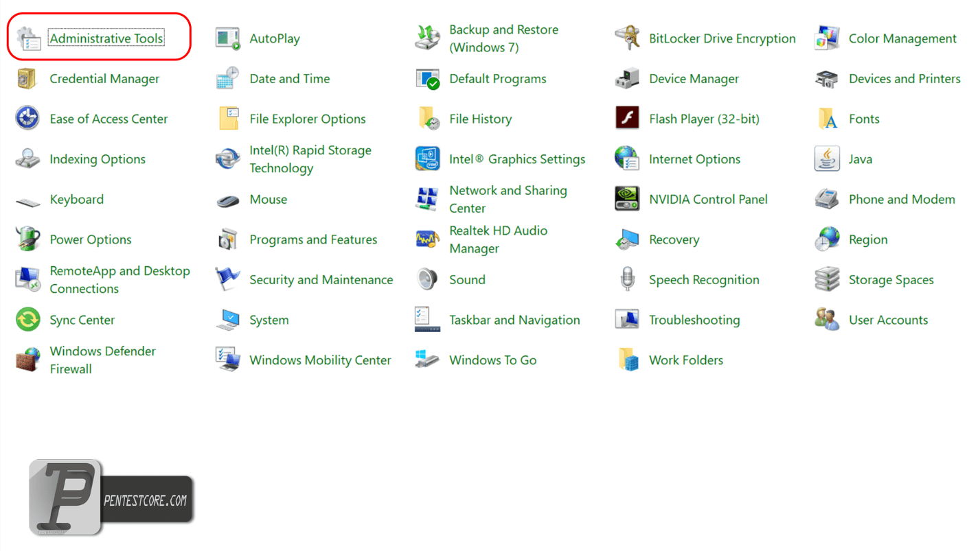Image resolution: width=980 pixels, height=551 pixels.
Task: Open the Internet Options globe icon
Action: [628, 159]
